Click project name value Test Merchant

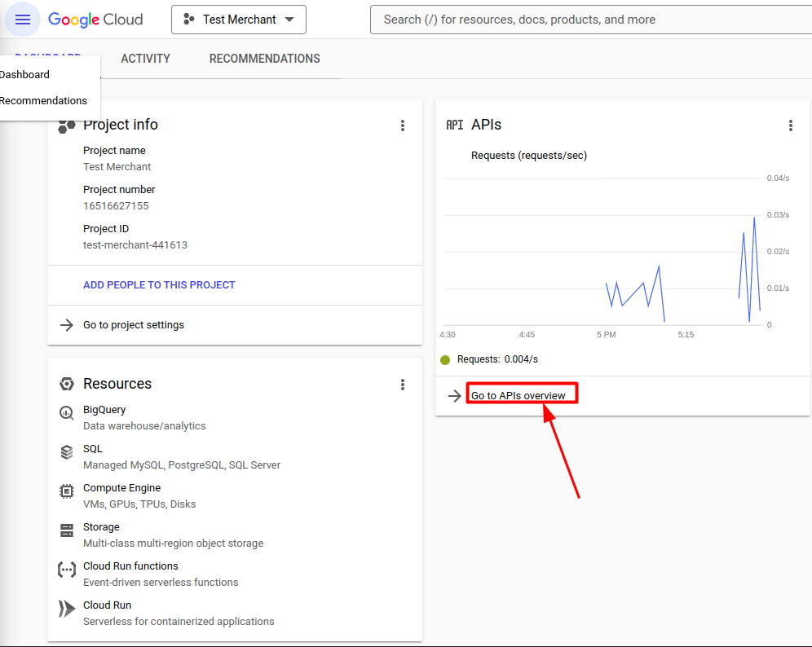pyautogui.click(x=117, y=167)
